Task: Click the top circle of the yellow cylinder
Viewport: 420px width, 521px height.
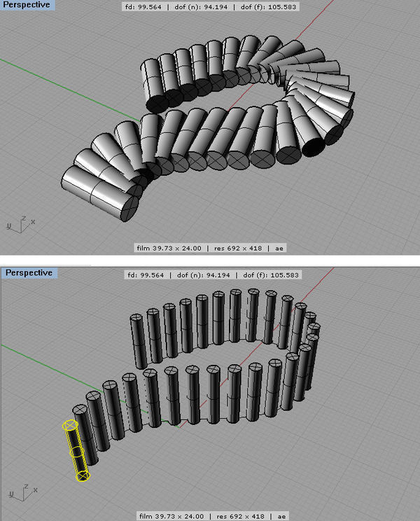Action: point(69,426)
